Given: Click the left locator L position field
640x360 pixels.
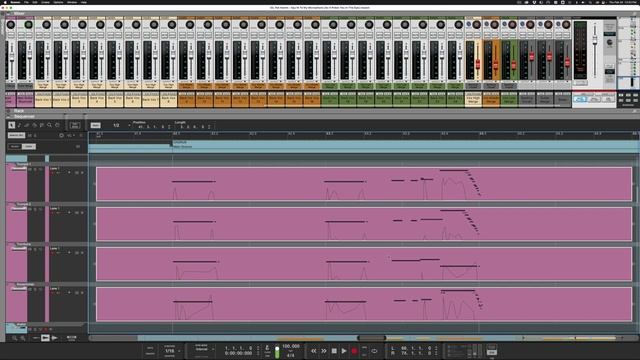Looking at the screenshot, I should (416, 348).
